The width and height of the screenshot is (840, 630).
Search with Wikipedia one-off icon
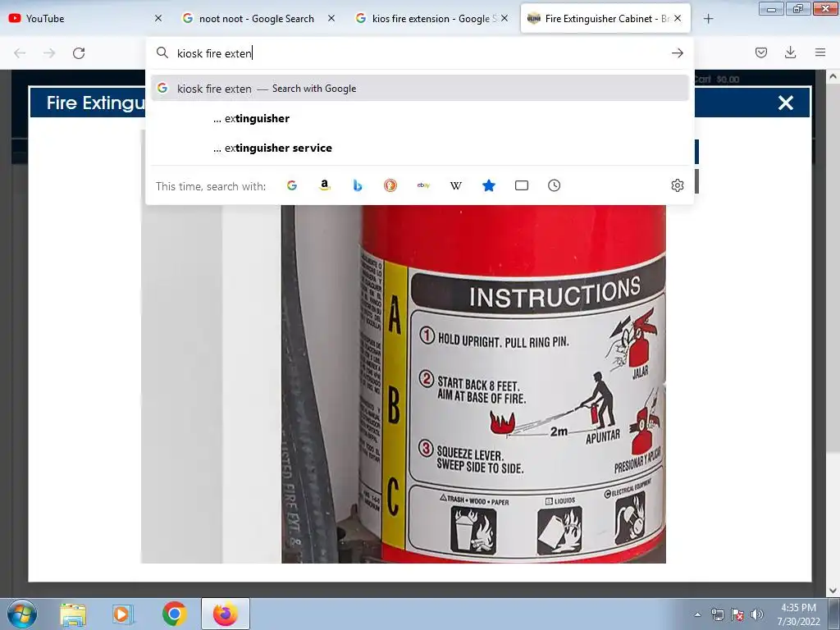point(456,185)
